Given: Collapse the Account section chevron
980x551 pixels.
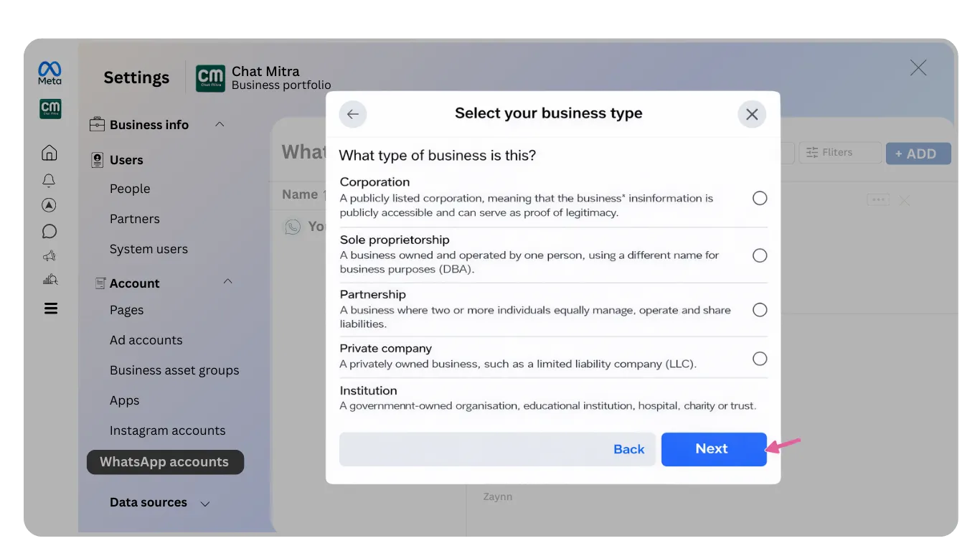Looking at the screenshot, I should (227, 282).
